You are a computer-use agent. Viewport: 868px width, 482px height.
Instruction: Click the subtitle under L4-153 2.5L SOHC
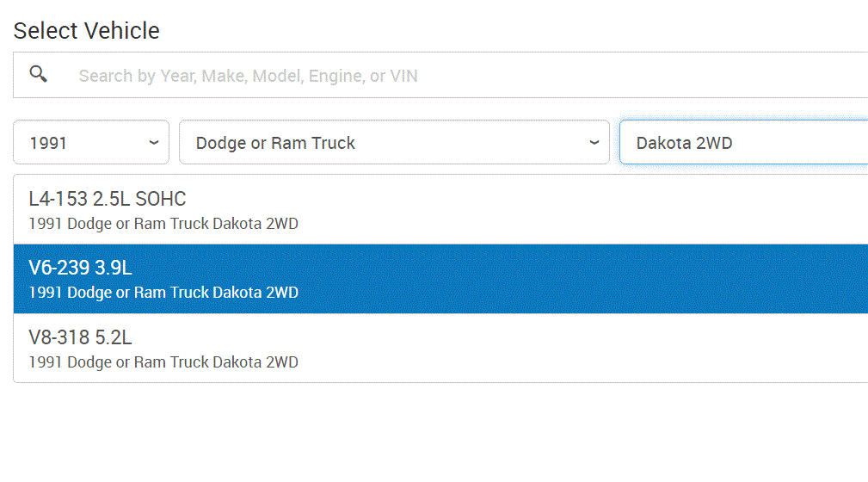tap(163, 224)
